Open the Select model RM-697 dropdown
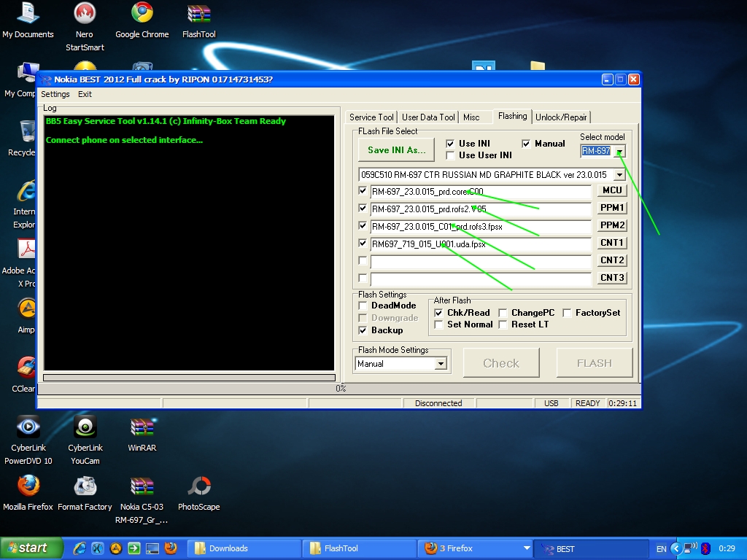The width and height of the screenshot is (747, 560). [619, 152]
